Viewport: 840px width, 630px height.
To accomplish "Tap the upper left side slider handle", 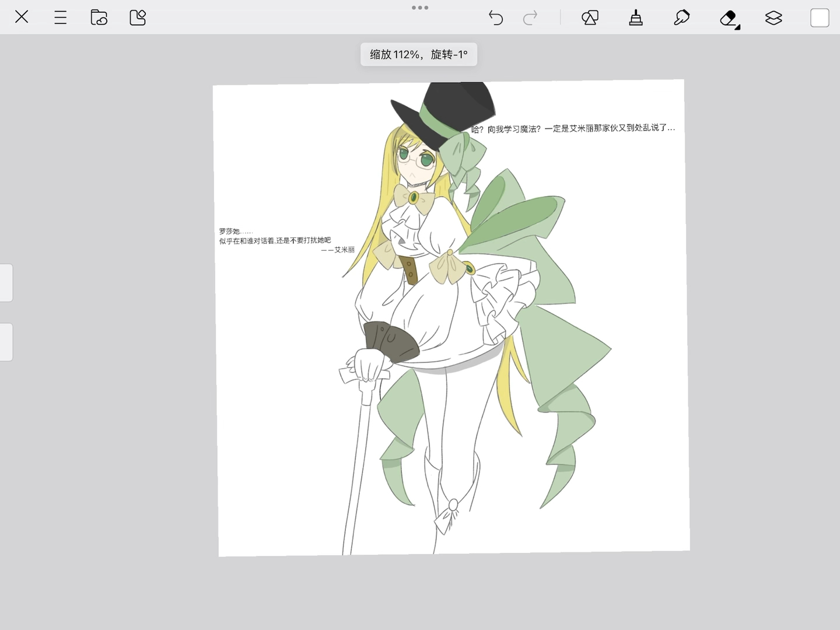I will click(x=6, y=283).
